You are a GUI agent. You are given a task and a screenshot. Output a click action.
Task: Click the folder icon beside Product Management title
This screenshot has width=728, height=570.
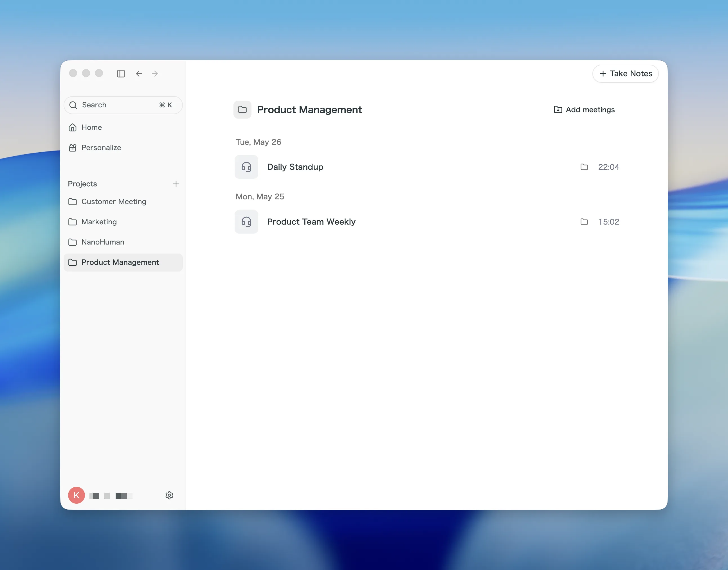[x=242, y=109]
